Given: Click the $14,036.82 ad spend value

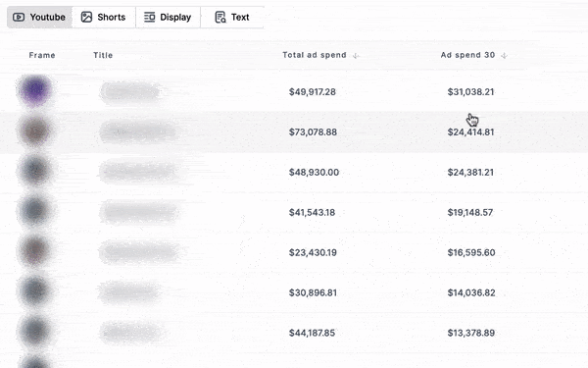Looking at the screenshot, I should [471, 292].
